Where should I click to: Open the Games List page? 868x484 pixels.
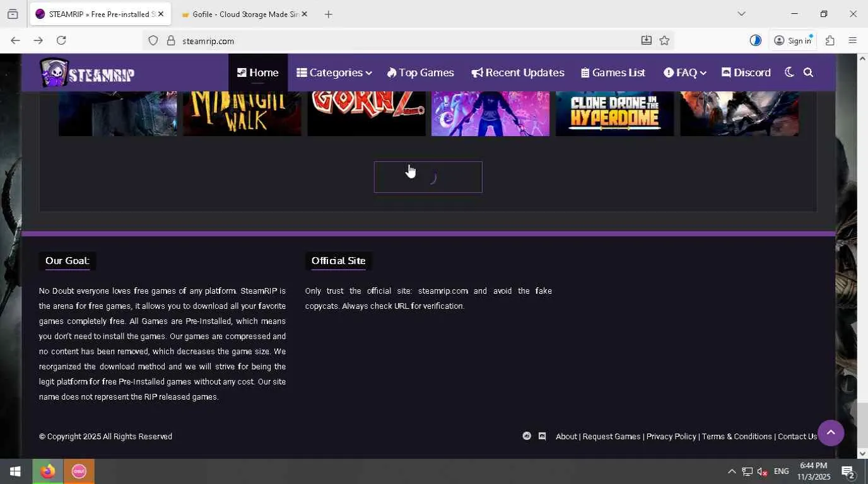613,72
